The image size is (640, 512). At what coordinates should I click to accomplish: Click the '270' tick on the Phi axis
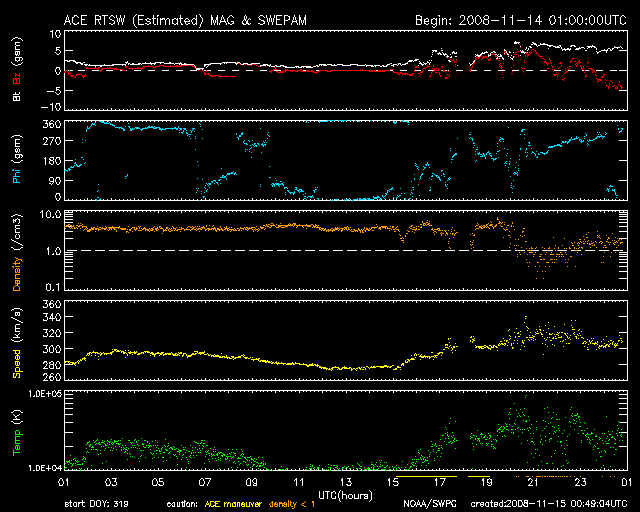coord(52,141)
